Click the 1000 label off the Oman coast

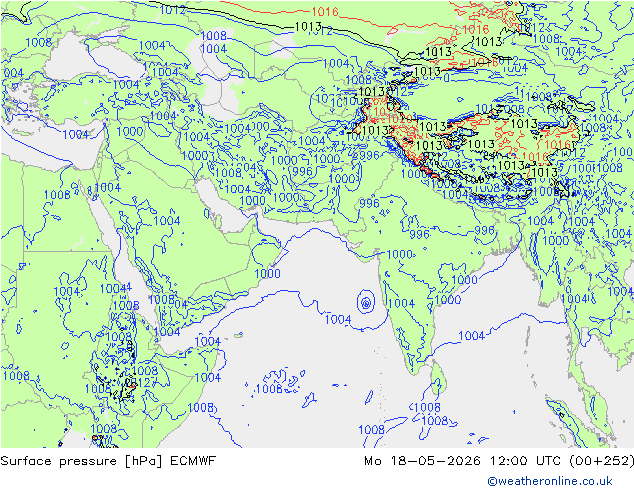pyautogui.click(x=267, y=273)
